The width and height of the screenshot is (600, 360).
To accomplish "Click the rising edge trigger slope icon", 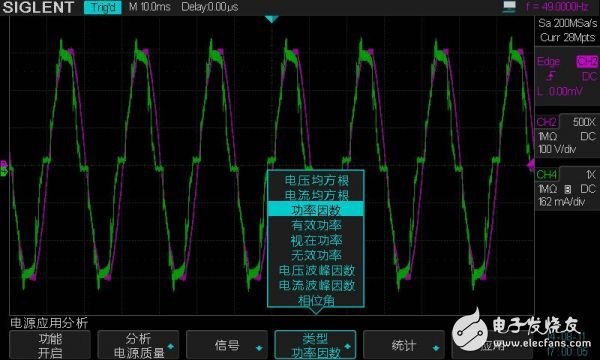I will click(x=551, y=77).
